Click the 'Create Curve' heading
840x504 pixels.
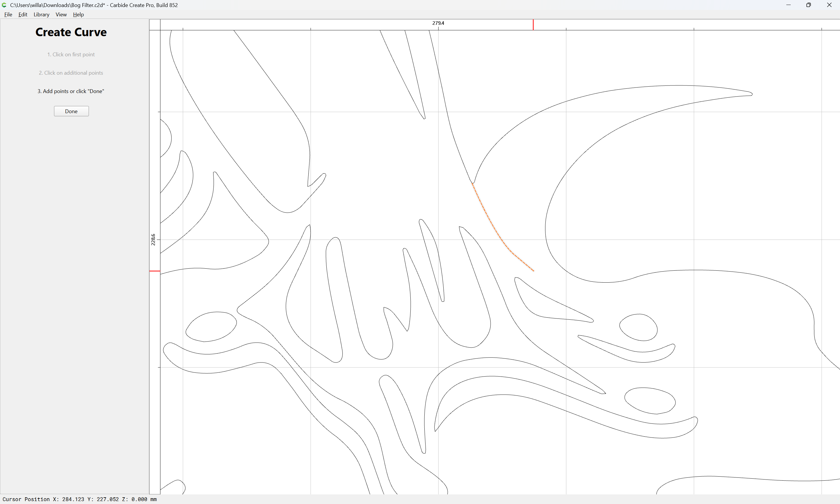click(x=71, y=32)
